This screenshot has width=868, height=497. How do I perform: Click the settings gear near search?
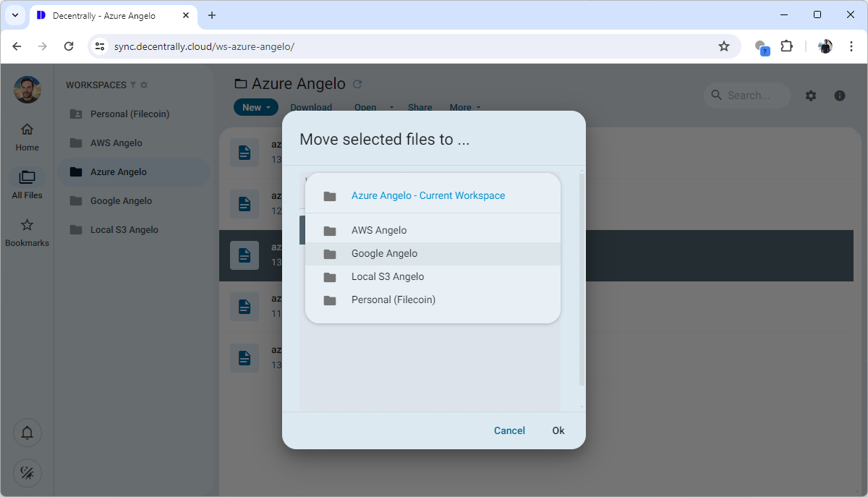coord(811,95)
